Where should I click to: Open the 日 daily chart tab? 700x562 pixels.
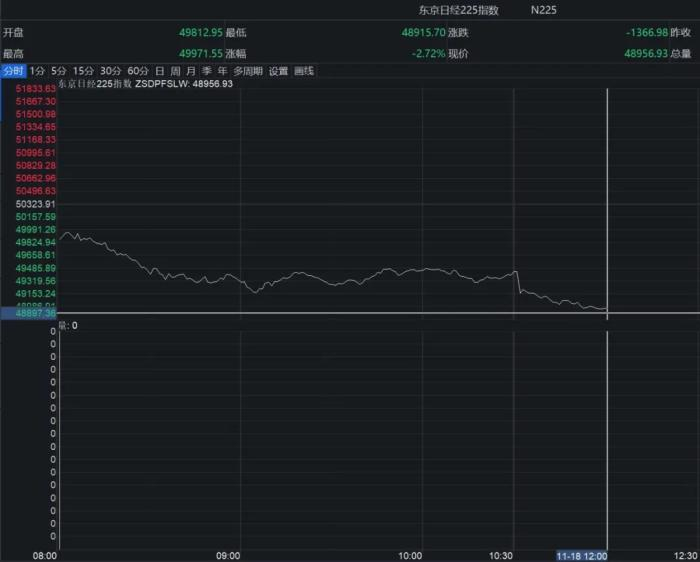[x=160, y=71]
